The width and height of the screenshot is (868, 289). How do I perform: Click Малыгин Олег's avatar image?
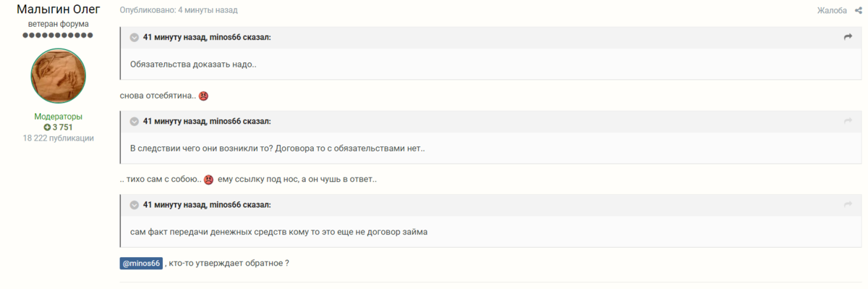pyautogui.click(x=59, y=76)
